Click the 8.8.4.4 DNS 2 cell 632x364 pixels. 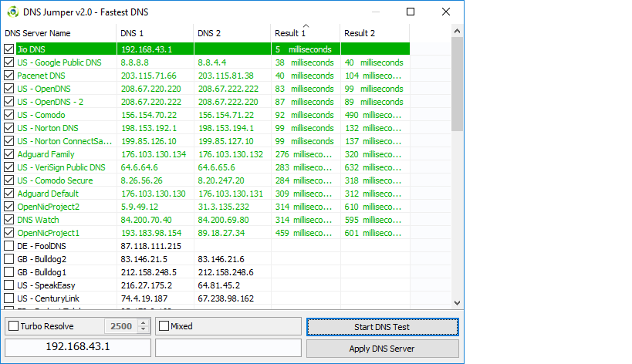pos(212,62)
